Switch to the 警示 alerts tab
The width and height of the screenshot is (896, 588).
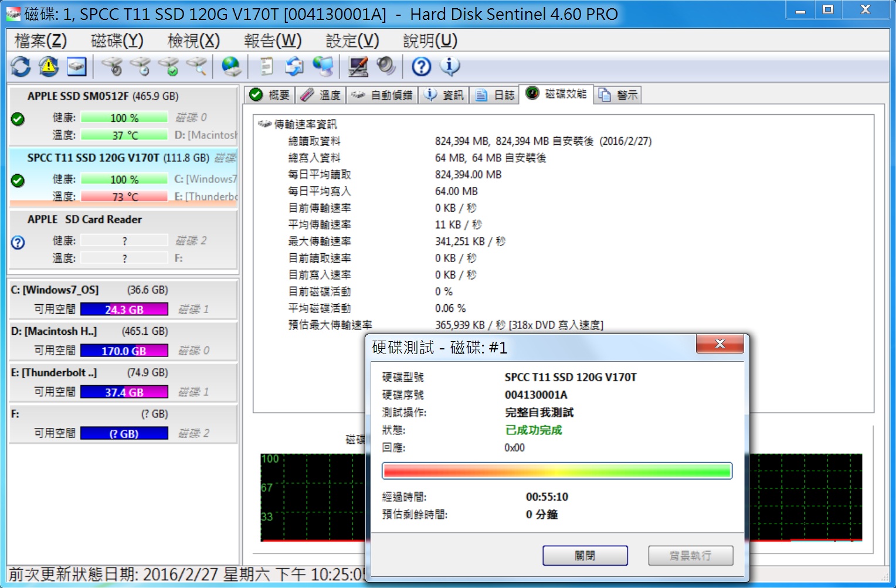[618, 95]
